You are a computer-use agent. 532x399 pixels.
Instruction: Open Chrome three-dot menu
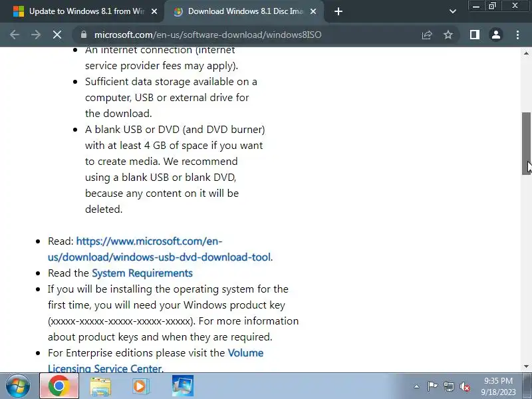coord(517,35)
